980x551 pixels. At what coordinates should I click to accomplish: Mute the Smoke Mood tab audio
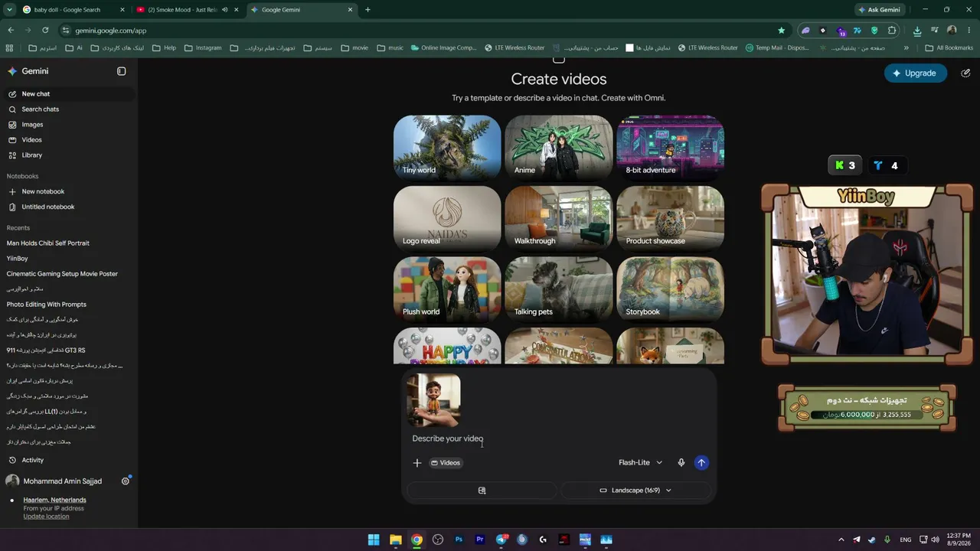pyautogui.click(x=224, y=10)
